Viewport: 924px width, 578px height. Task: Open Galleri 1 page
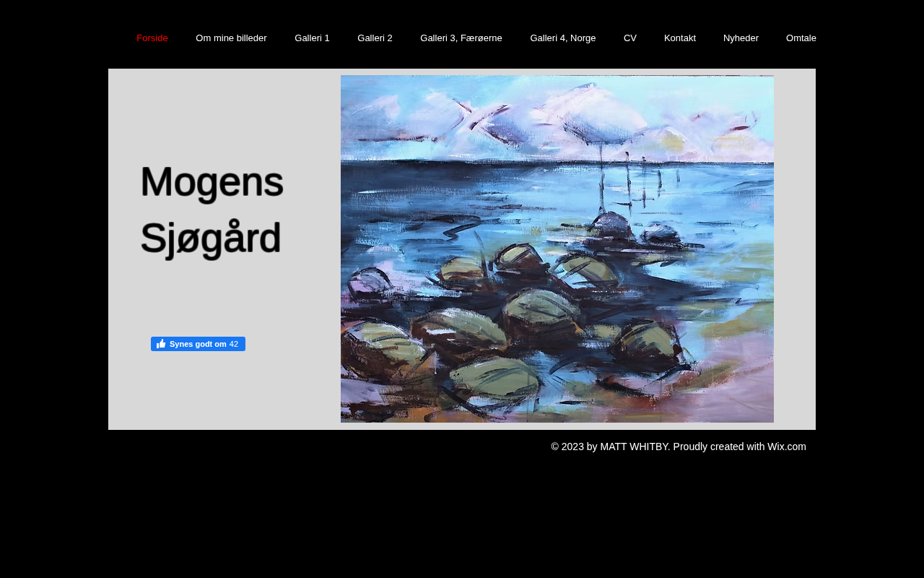pyautogui.click(x=312, y=38)
